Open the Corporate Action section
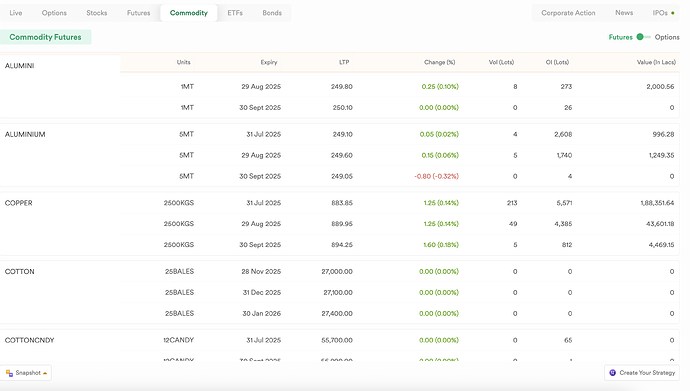 click(568, 13)
